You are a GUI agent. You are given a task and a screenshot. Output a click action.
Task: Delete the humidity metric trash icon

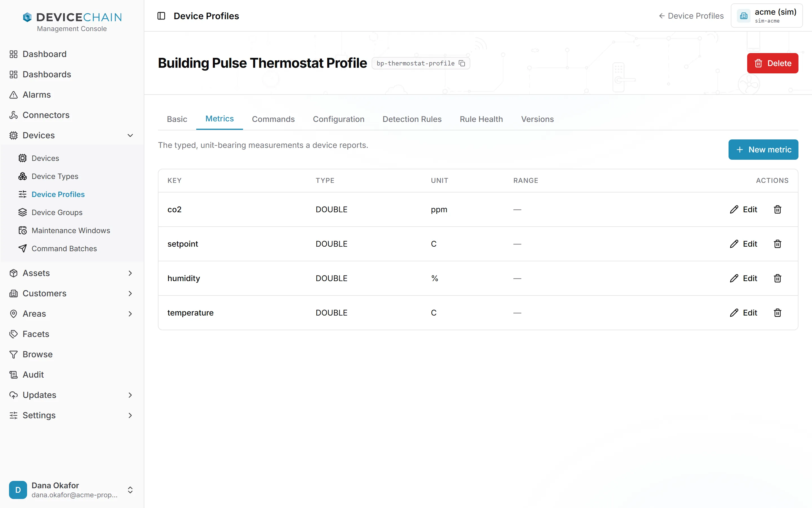click(777, 278)
